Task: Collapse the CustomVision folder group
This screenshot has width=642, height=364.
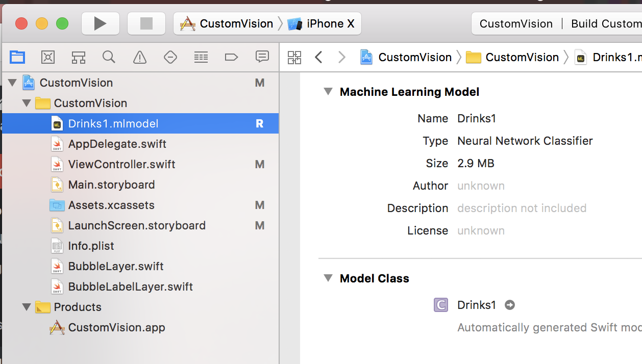Action: tap(27, 103)
